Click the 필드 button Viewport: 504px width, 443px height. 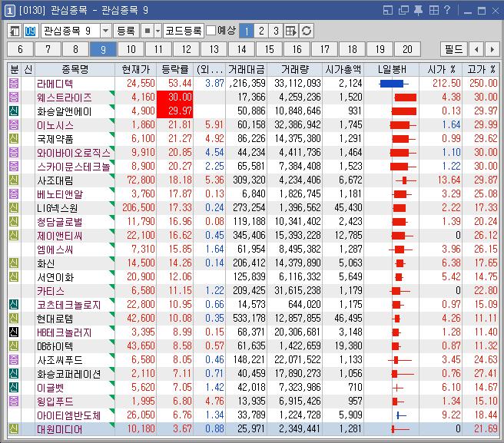[453, 49]
